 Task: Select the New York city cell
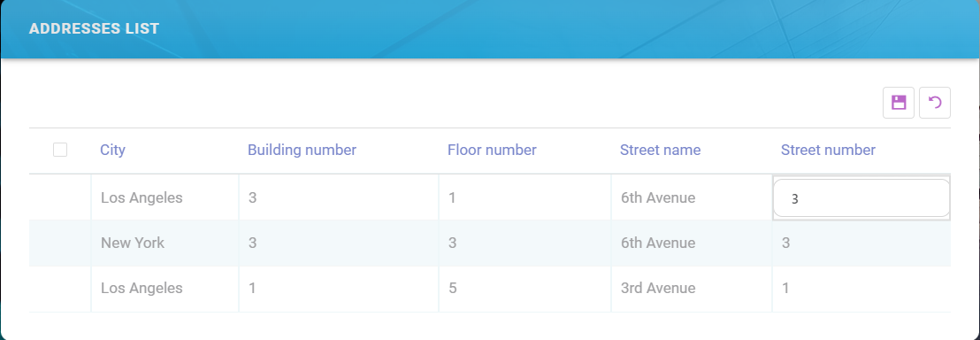165,243
